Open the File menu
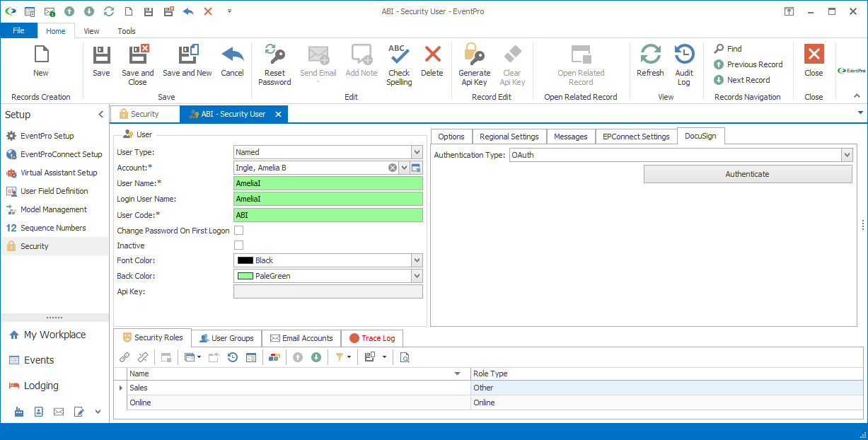Screen dimensions: 868x440 18,31
